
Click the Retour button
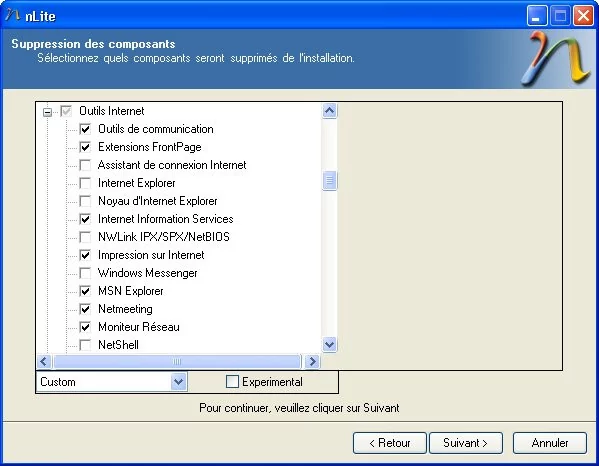click(x=390, y=443)
